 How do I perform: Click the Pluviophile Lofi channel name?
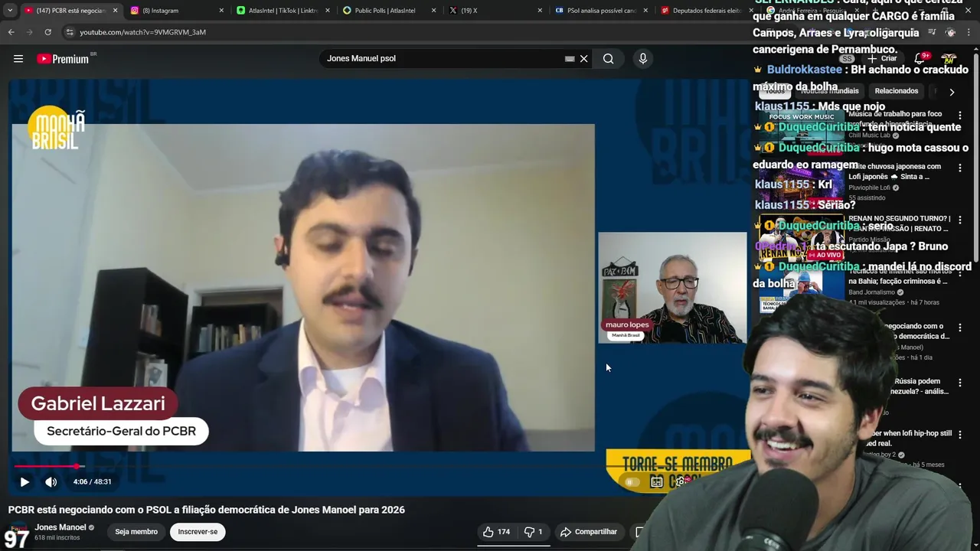tap(869, 187)
